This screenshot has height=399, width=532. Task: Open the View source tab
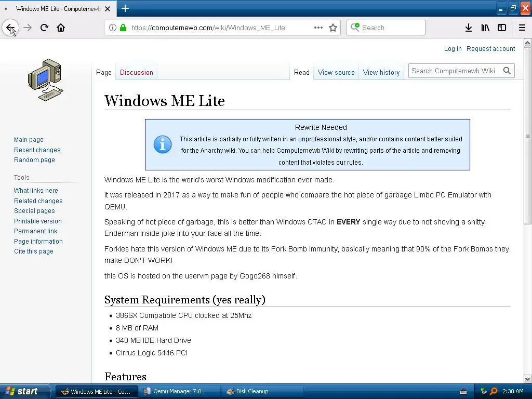coord(336,72)
